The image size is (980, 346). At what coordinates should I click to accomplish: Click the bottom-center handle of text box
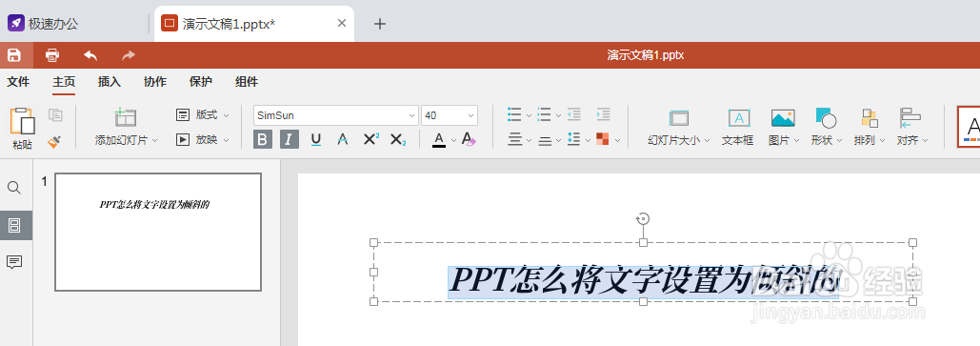click(643, 301)
